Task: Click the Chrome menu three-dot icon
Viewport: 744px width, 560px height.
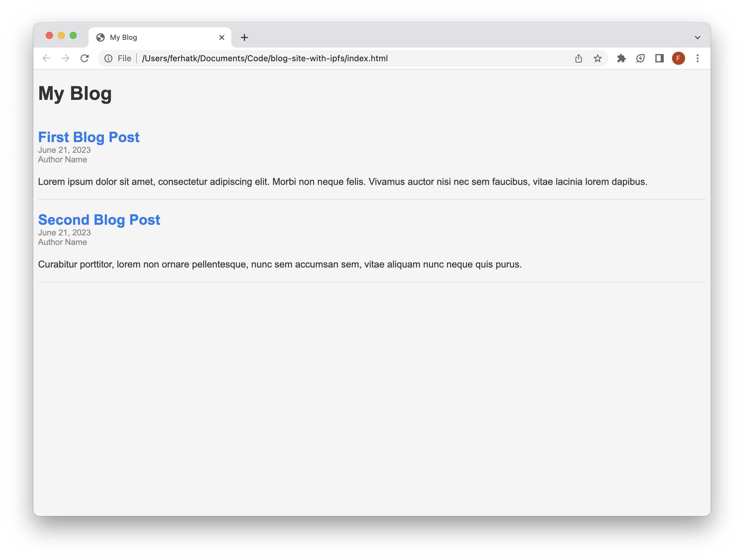Action: (x=698, y=58)
